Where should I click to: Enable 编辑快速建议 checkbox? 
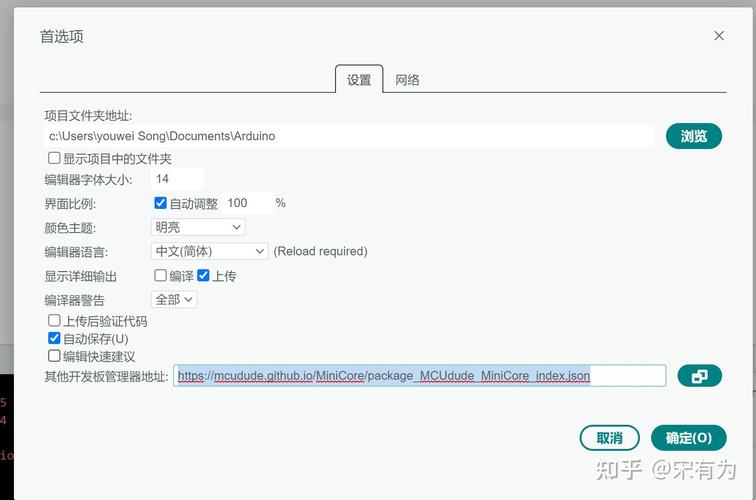[54, 356]
